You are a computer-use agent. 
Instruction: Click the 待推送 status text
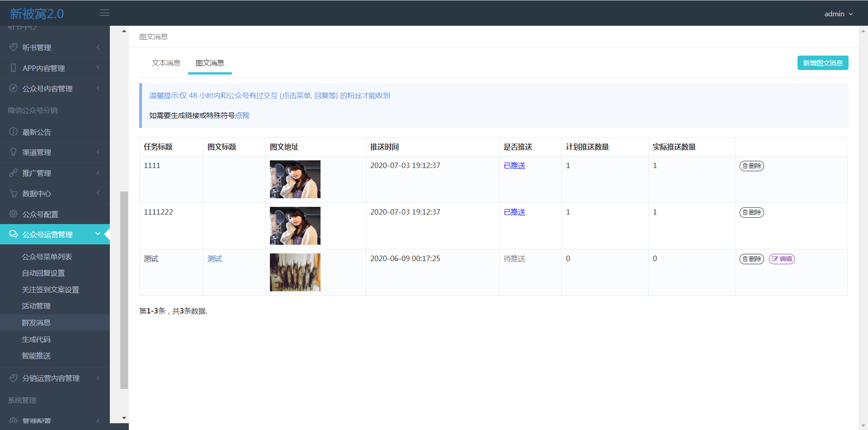point(514,259)
